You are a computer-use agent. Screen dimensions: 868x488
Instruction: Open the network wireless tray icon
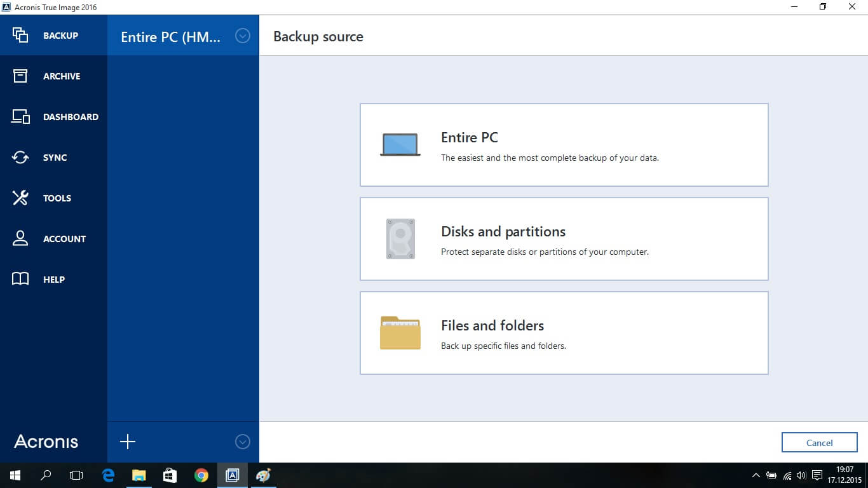787,475
